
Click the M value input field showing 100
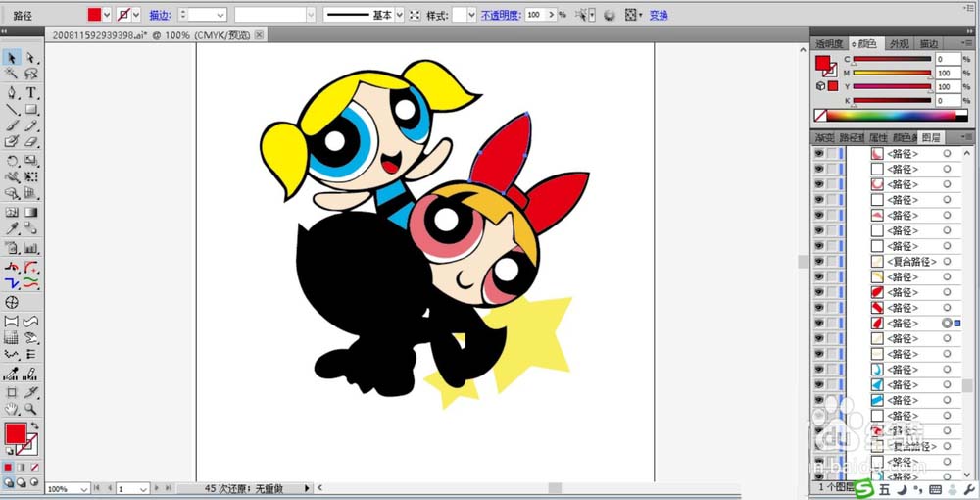[948, 74]
